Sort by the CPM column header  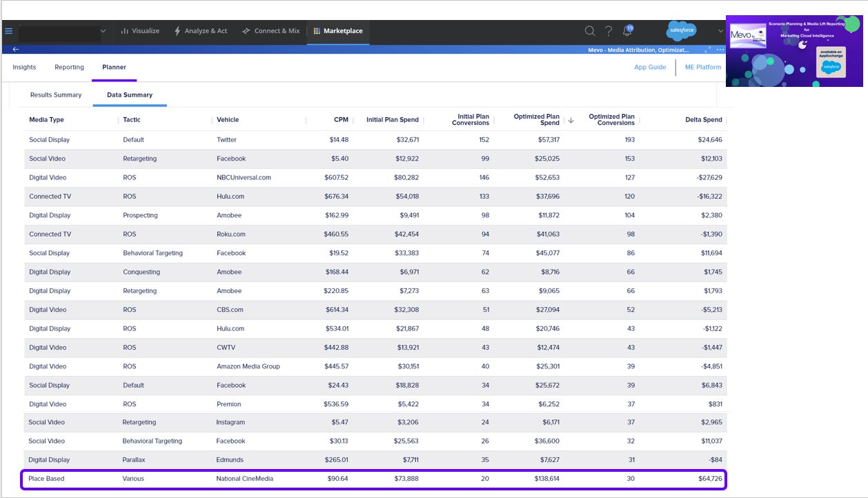(341, 120)
